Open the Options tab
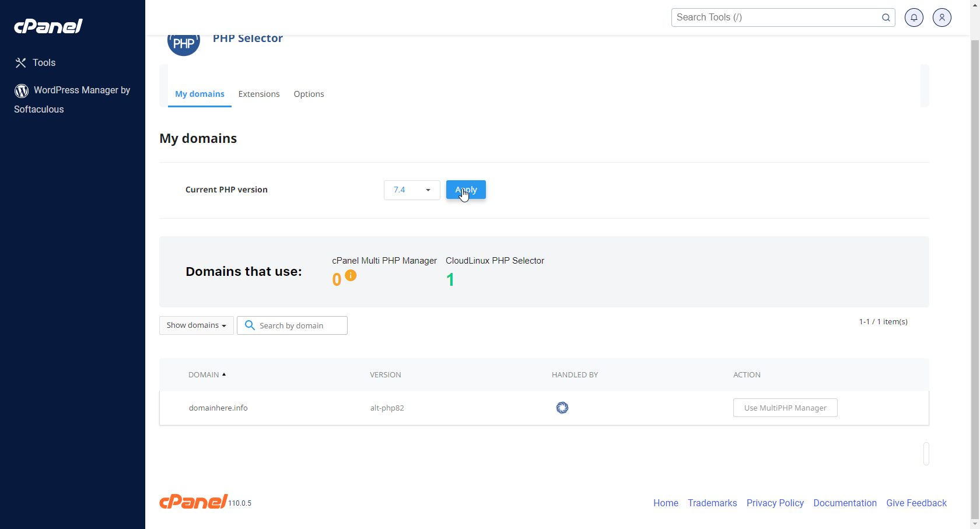 pos(309,94)
